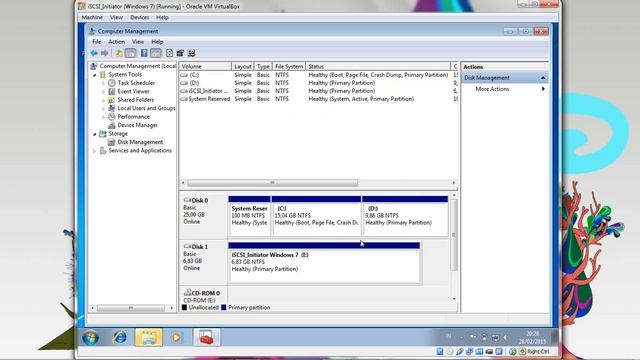Click More Actions in the Actions pane
The width and height of the screenshot is (640, 360).
point(492,89)
